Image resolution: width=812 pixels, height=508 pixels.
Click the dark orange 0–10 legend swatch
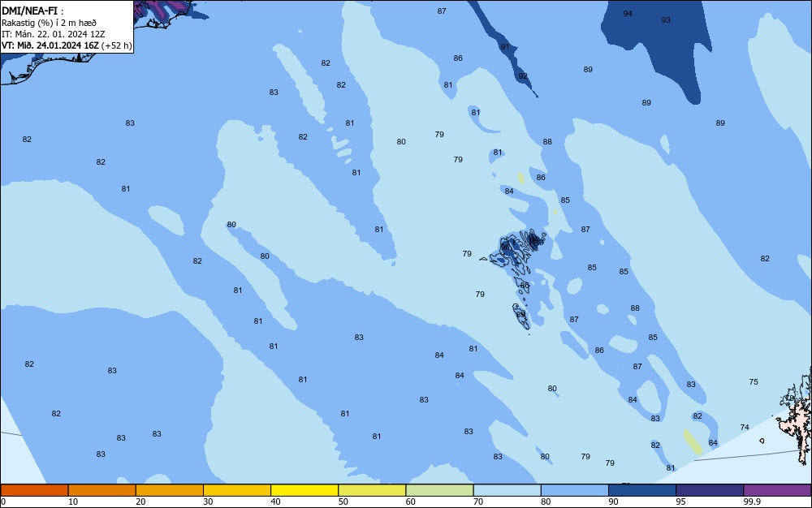34,490
